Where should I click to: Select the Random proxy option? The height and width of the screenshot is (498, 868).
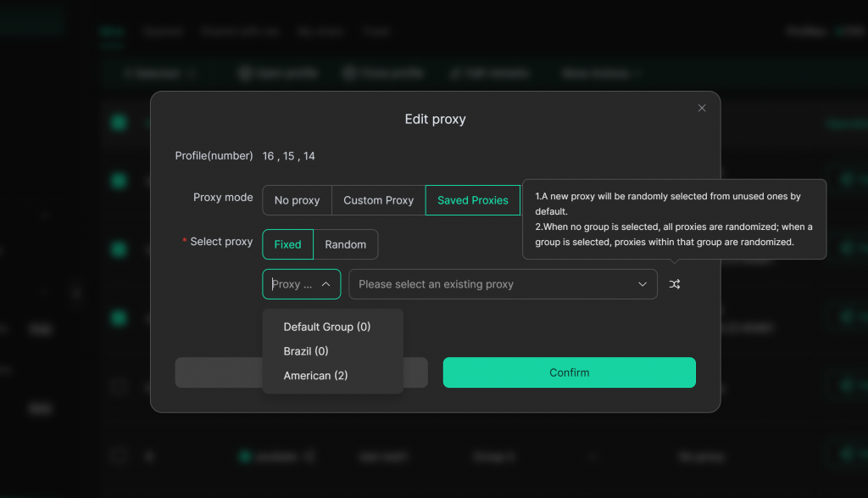345,244
